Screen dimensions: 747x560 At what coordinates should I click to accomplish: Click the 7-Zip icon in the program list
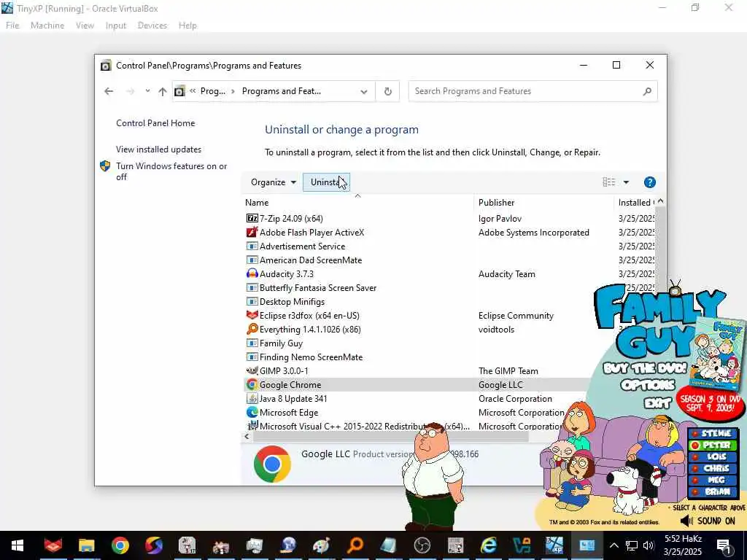tap(252, 218)
